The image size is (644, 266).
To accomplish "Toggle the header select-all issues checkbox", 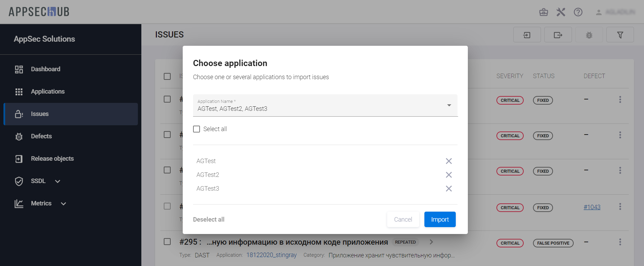I will click(x=167, y=76).
